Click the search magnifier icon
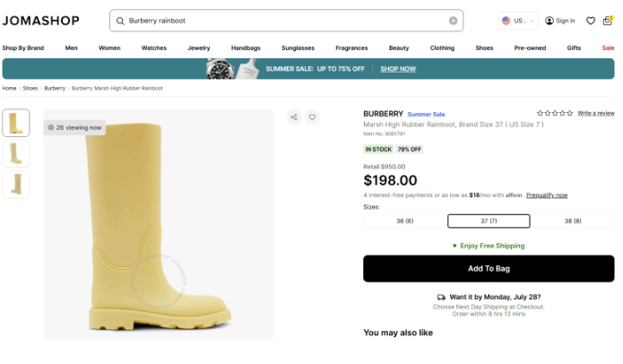This screenshot has width=623, height=364. point(120,21)
